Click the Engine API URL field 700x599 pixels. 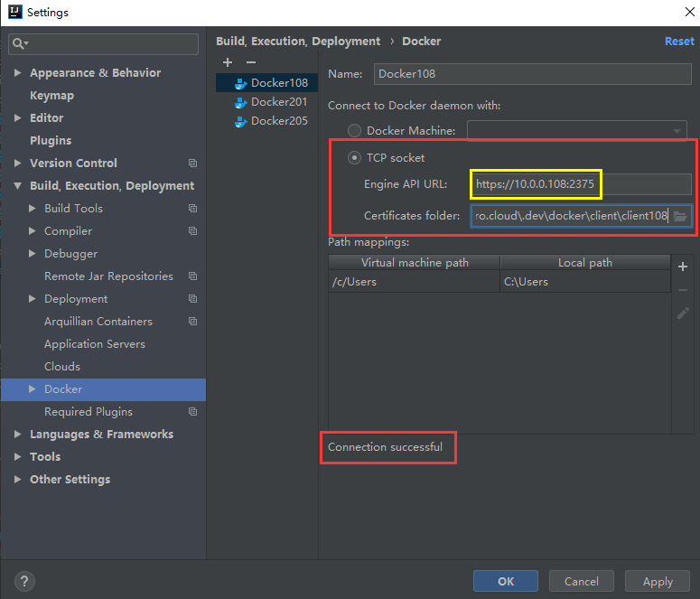[x=580, y=184]
